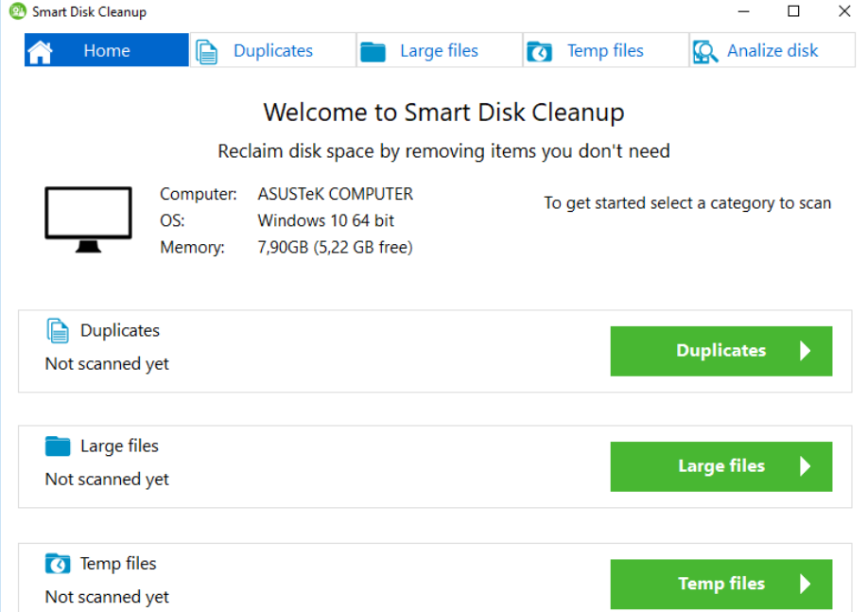Viewport: 868px width, 612px height.
Task: Click the Large files section title text
Action: (119, 446)
